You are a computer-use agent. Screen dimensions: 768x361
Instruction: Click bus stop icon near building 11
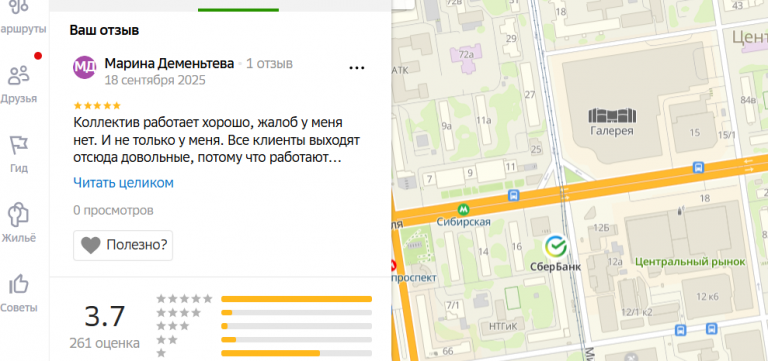tap(514, 196)
